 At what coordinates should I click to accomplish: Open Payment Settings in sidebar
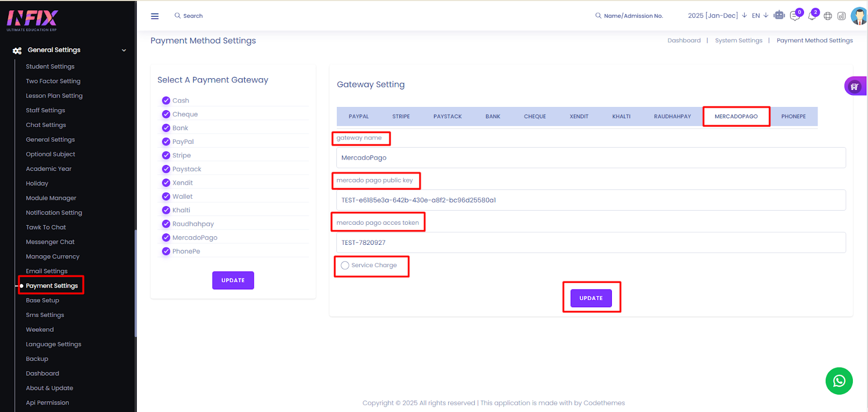[52, 286]
